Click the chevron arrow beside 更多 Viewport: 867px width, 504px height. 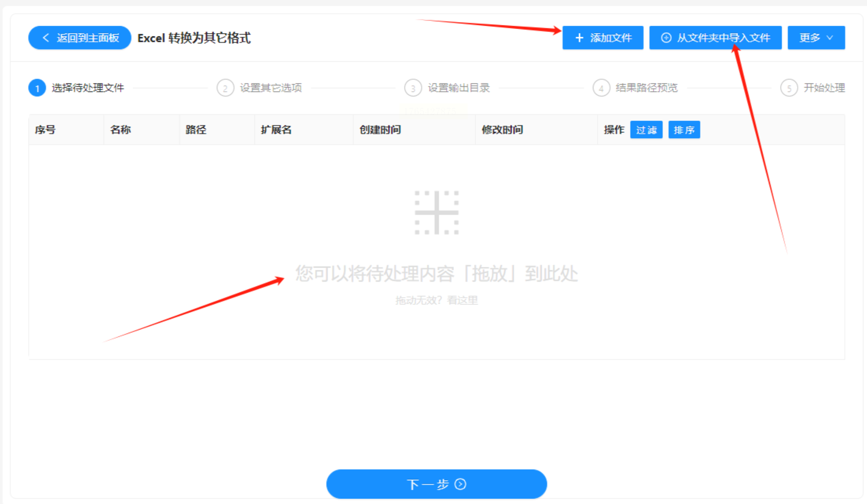(830, 38)
